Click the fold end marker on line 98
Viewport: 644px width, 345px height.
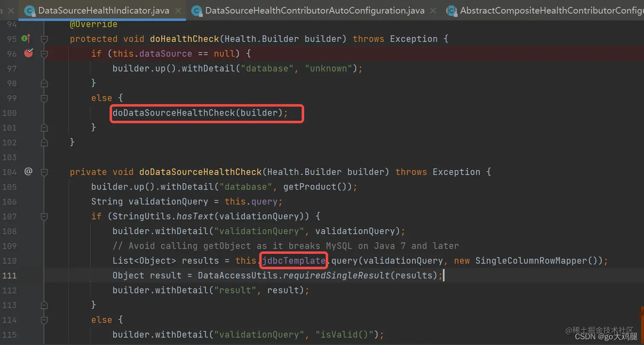click(x=44, y=83)
